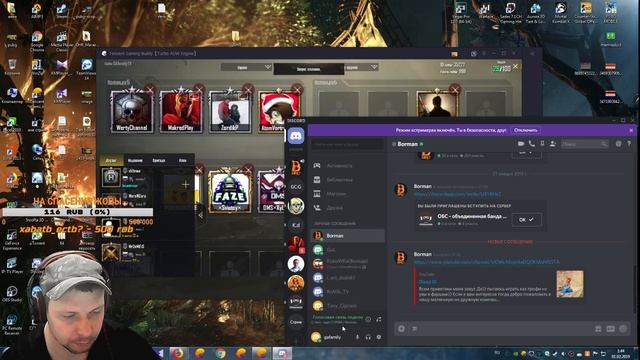
Task: Open Chrome from the Windows taskbar
Action: coord(220,353)
